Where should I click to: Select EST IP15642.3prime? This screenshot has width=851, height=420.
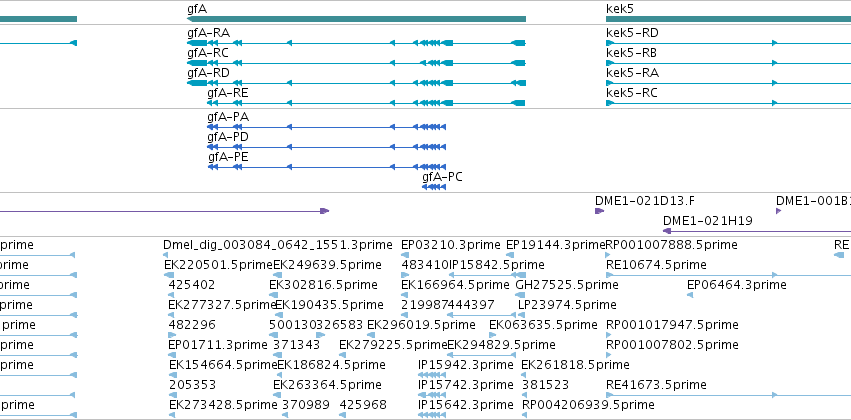coord(466,406)
